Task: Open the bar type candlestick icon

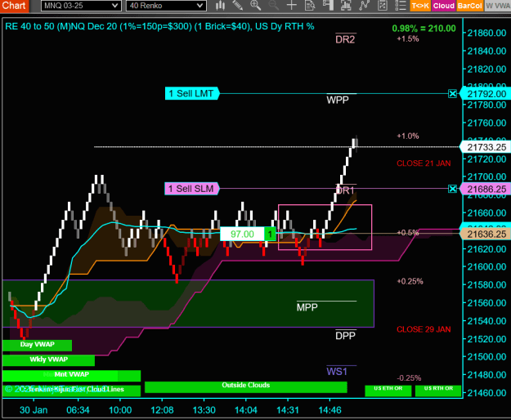Action: coord(221,6)
